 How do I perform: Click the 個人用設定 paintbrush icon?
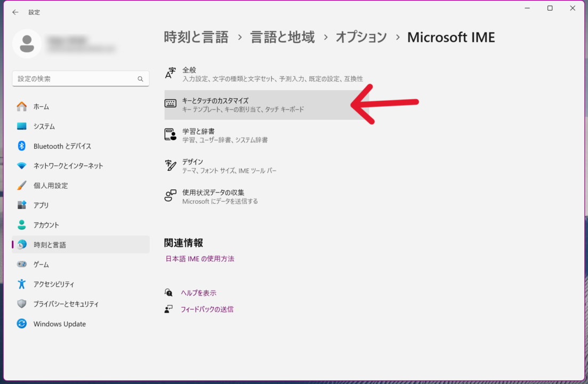22,185
